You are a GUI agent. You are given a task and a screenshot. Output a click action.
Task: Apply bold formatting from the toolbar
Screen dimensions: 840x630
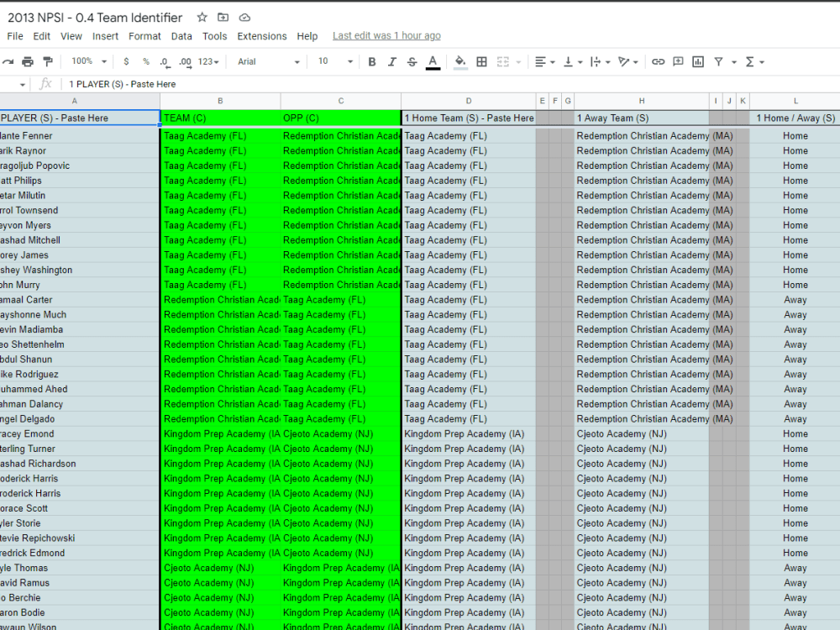(x=372, y=61)
